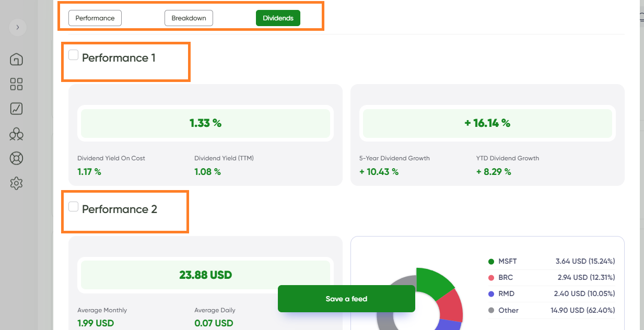Select the Dividend Yield (TTM) label
Screen dimensions: 644x330
pos(224,158)
